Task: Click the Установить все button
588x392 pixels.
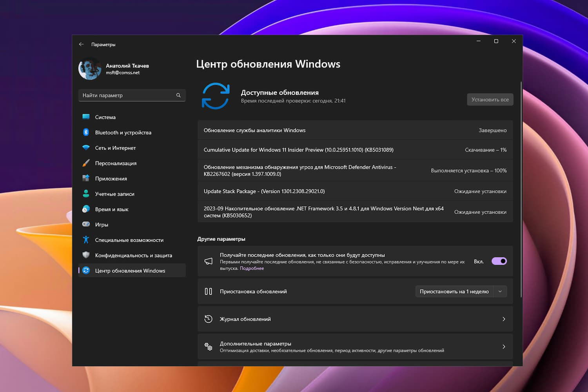Action: [x=490, y=100]
